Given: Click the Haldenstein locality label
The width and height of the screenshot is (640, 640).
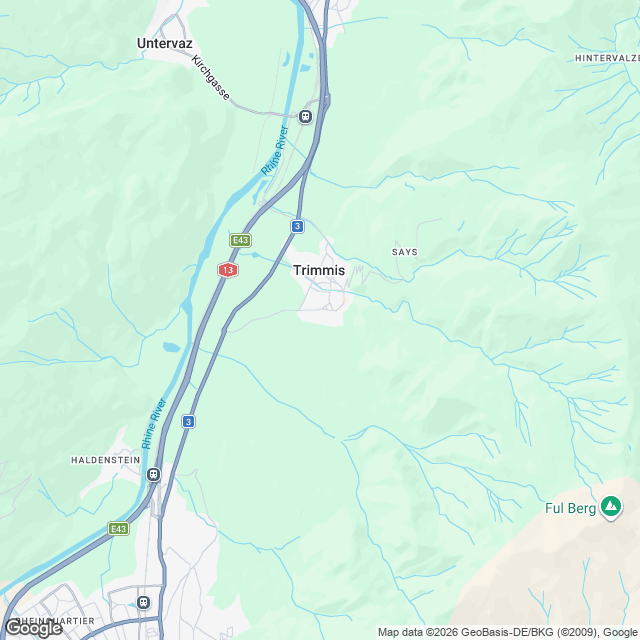Looking at the screenshot, I should pos(105,460).
